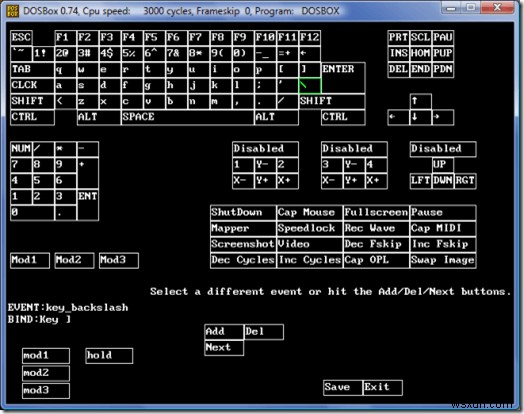This screenshot has width=524, height=414.
Task: Select the INS key box
Action: [398, 53]
